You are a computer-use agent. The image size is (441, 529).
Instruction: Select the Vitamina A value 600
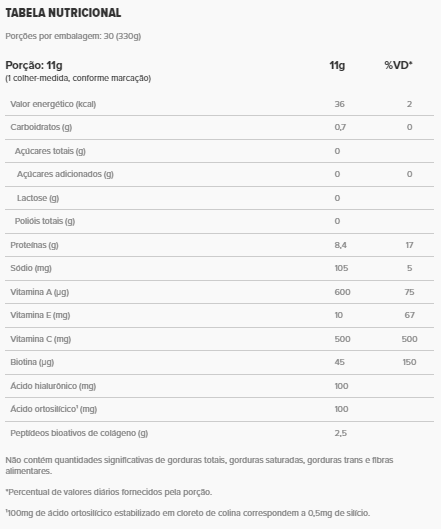point(342,292)
